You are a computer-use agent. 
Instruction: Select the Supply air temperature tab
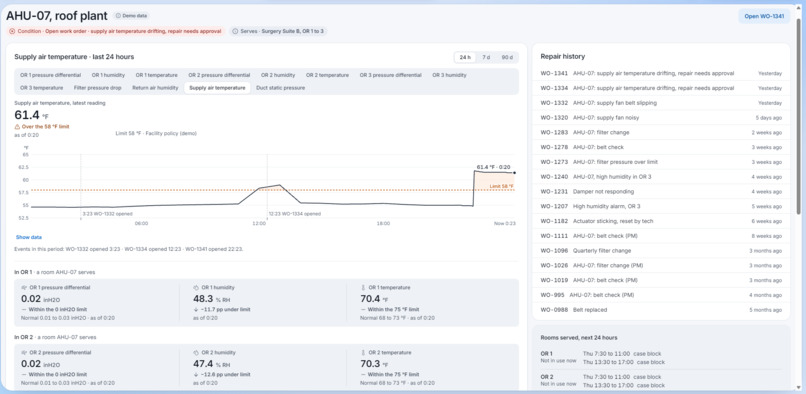point(217,88)
